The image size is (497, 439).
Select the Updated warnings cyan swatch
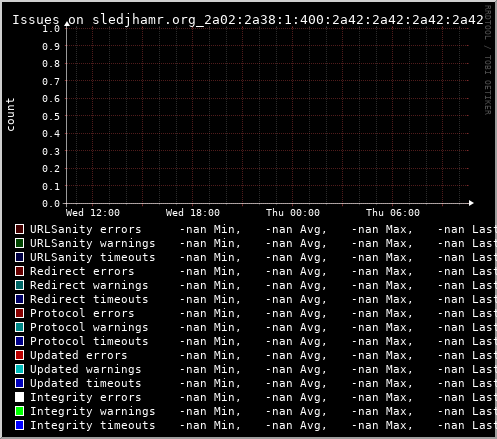(19, 369)
